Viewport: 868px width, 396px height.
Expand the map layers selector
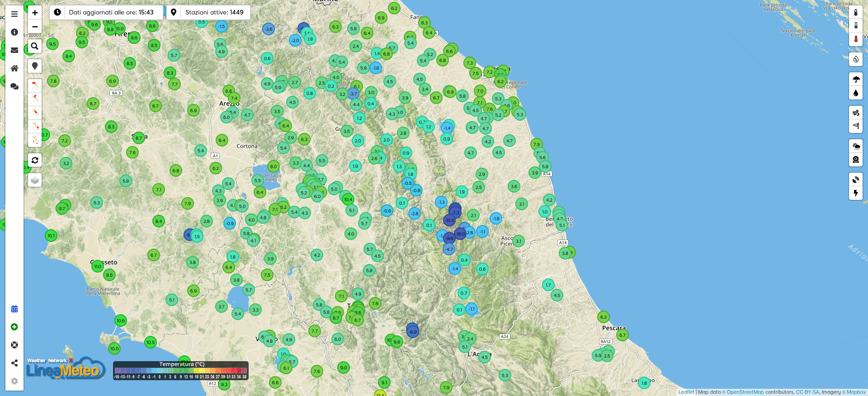point(35,180)
